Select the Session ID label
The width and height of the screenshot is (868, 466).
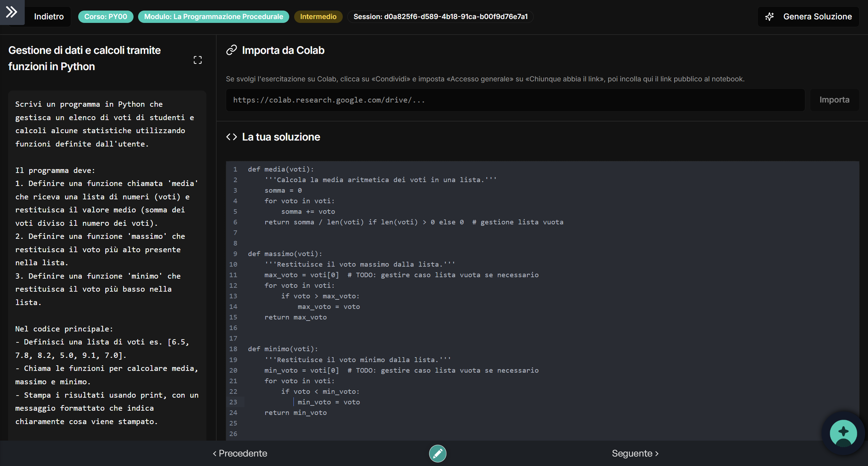coord(440,17)
